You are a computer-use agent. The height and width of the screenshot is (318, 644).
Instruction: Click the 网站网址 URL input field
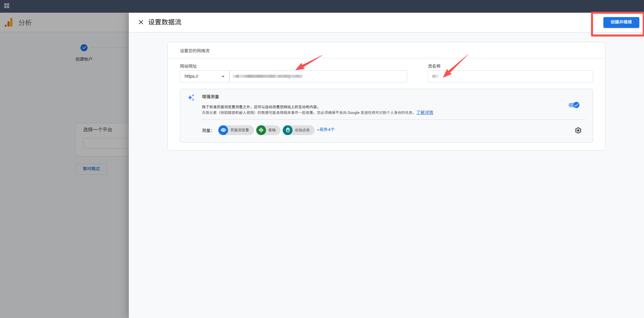pos(318,76)
